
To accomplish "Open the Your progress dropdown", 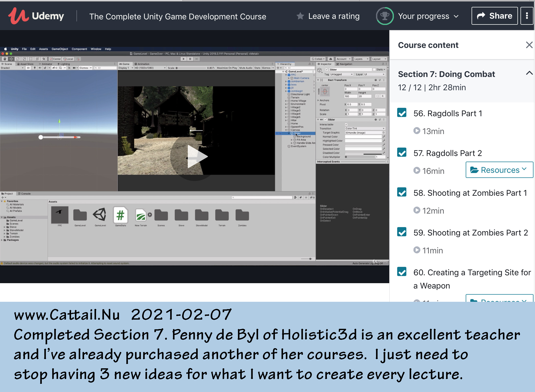I will point(428,16).
